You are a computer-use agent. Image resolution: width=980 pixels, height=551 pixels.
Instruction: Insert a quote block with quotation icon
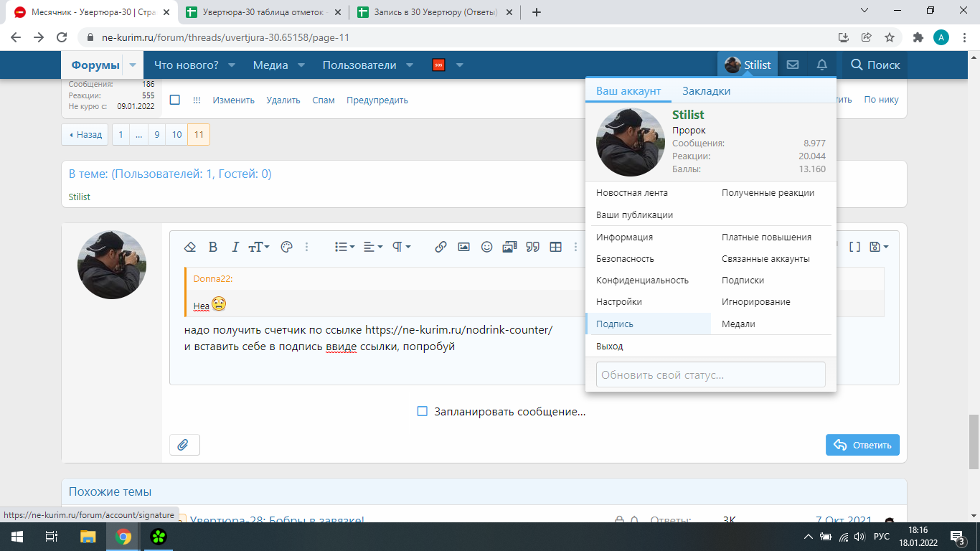tap(532, 247)
